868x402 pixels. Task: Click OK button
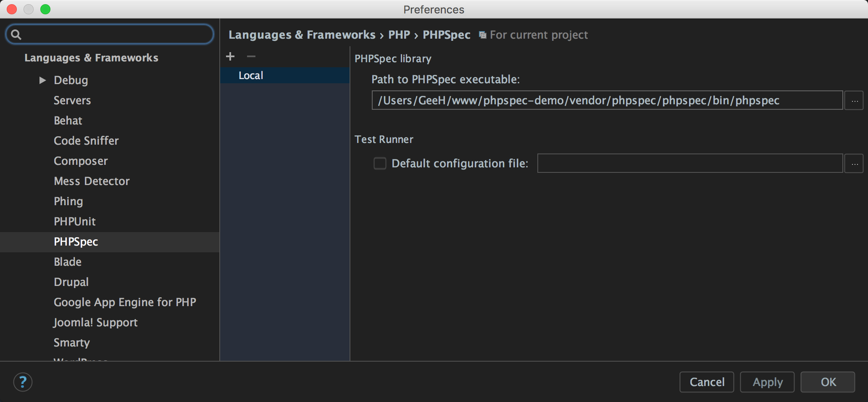[828, 382]
